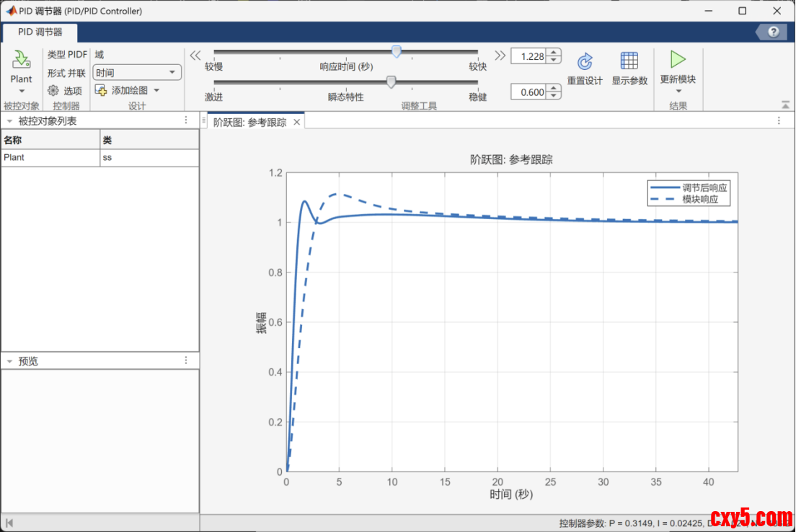Open the 选项 gear settings
Image resolution: width=796 pixels, height=532 pixels.
(x=53, y=91)
